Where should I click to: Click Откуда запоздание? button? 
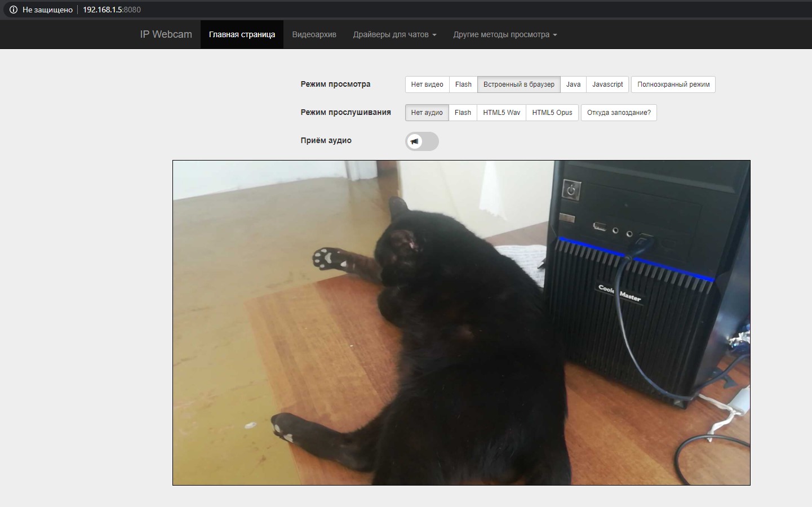619,113
